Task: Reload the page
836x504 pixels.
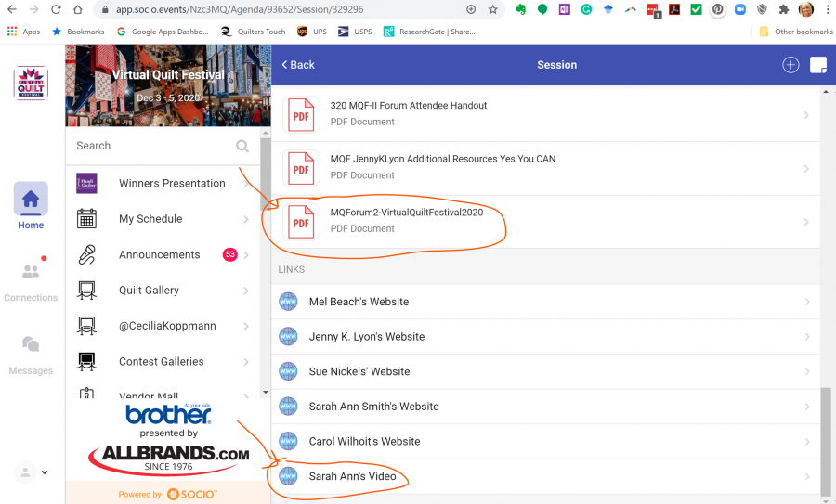Action: (56, 9)
